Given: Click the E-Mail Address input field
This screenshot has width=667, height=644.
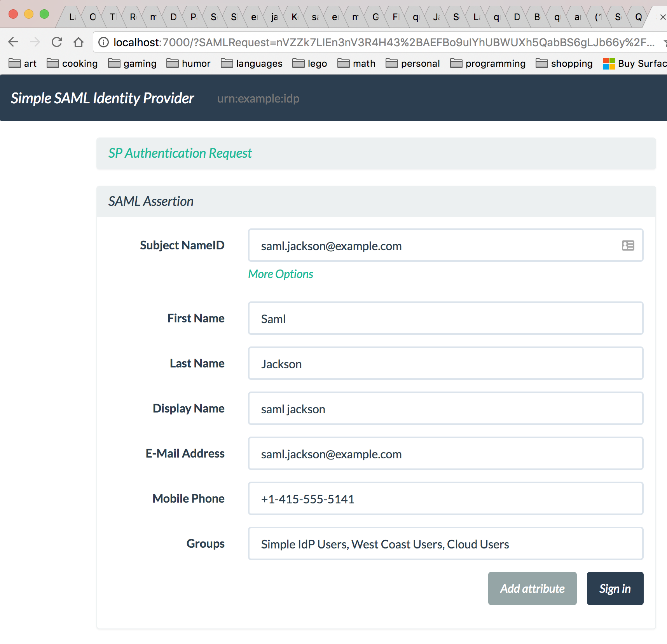Looking at the screenshot, I should tap(446, 453).
